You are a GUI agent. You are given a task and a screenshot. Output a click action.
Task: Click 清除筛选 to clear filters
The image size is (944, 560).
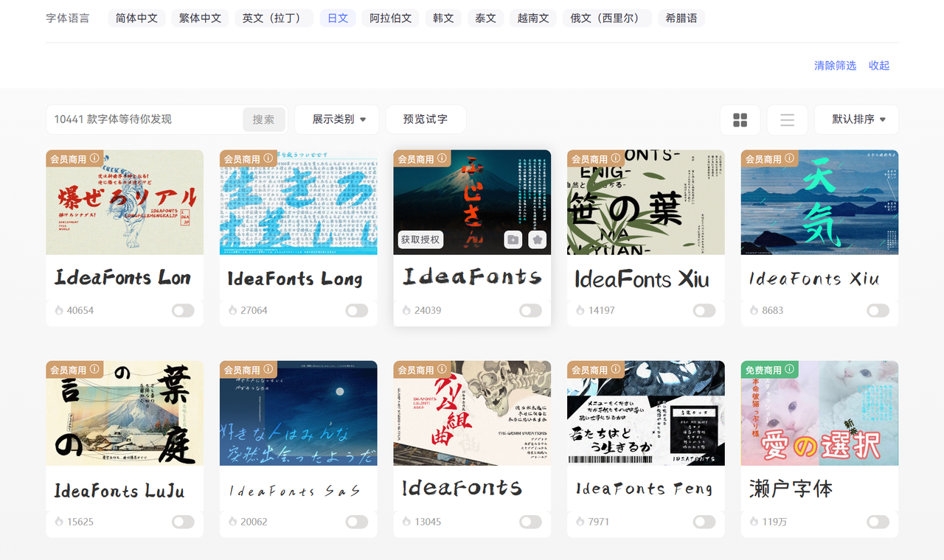pyautogui.click(x=835, y=66)
